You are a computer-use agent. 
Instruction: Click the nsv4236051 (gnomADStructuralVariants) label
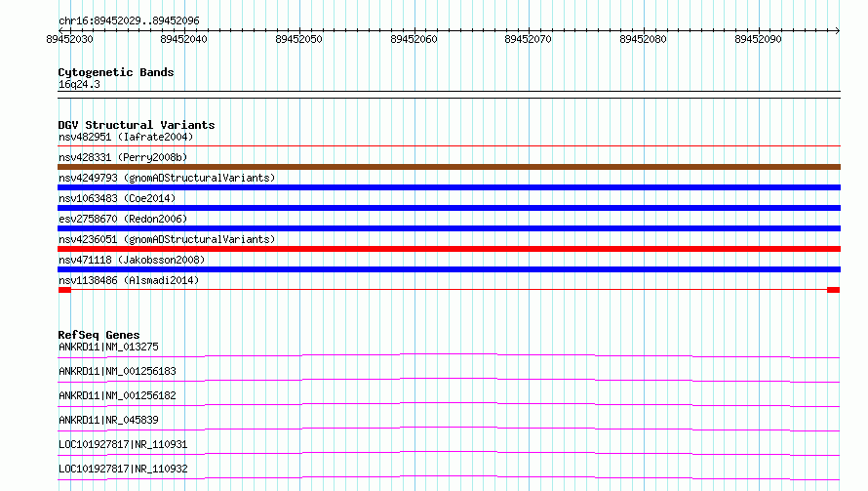167,239
